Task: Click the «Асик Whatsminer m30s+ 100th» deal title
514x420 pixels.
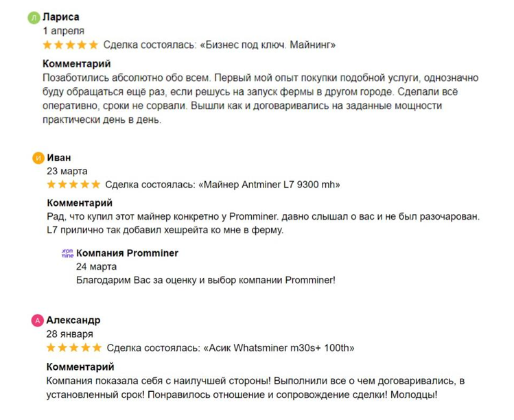Action: pos(279,348)
